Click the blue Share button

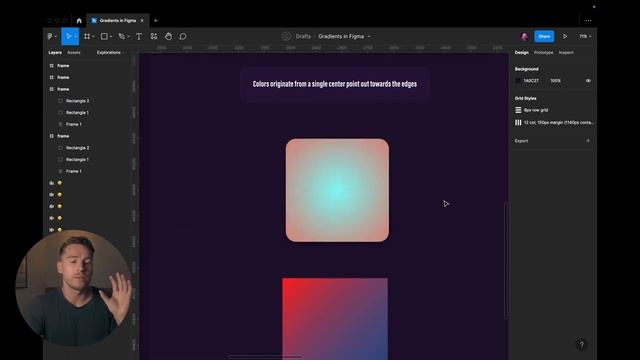click(544, 36)
